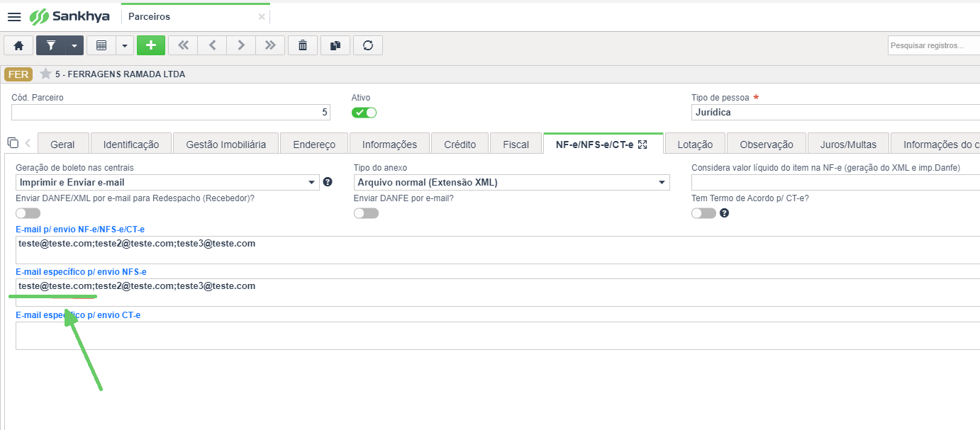This screenshot has width=980, height=430.
Task: Expand the NF-e/NFS-e/CT-e tab fullscreen icon
Action: 642,144
